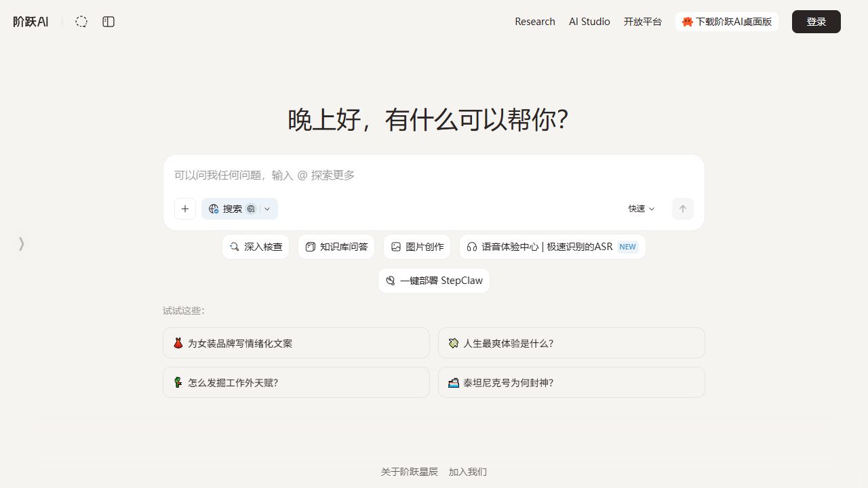Try the 为女装品牌写情绪化文案 suggestion
Screen dimensions: 868x488
296,343
